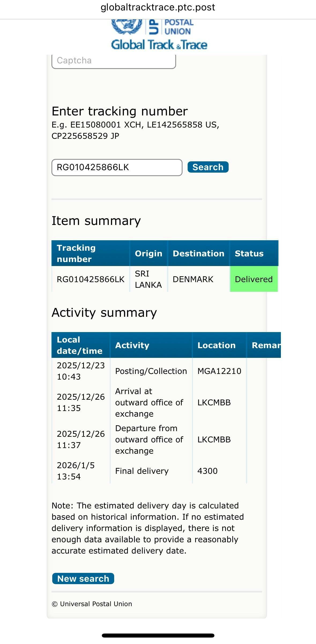Click the Activity column header
Image resolution: width=316 pixels, height=644 pixels.
click(132, 345)
